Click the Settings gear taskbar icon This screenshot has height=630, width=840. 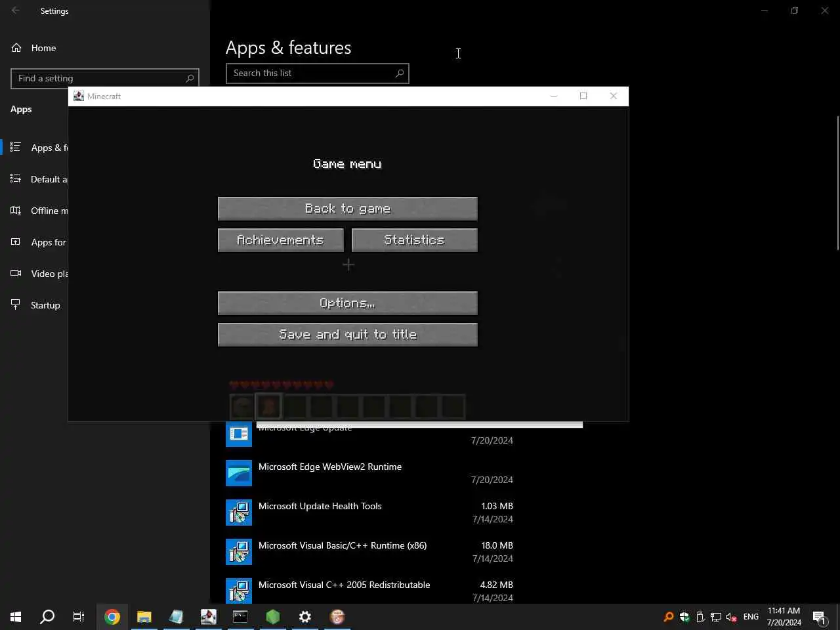[304, 617]
